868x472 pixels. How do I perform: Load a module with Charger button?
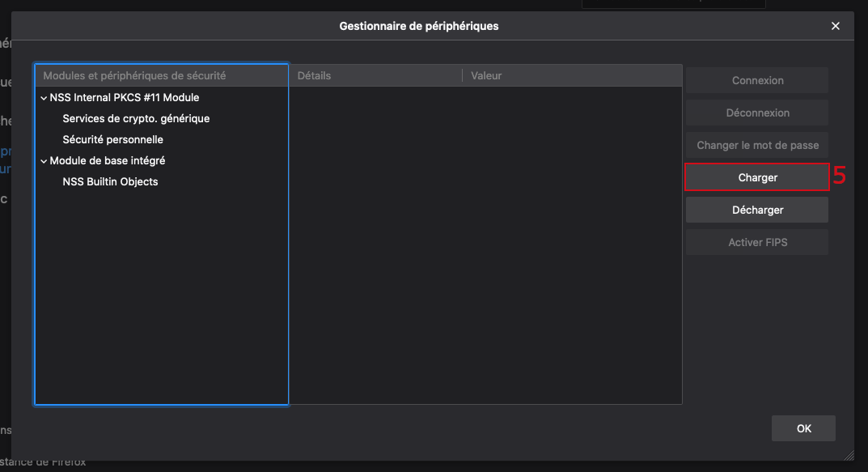[757, 177]
